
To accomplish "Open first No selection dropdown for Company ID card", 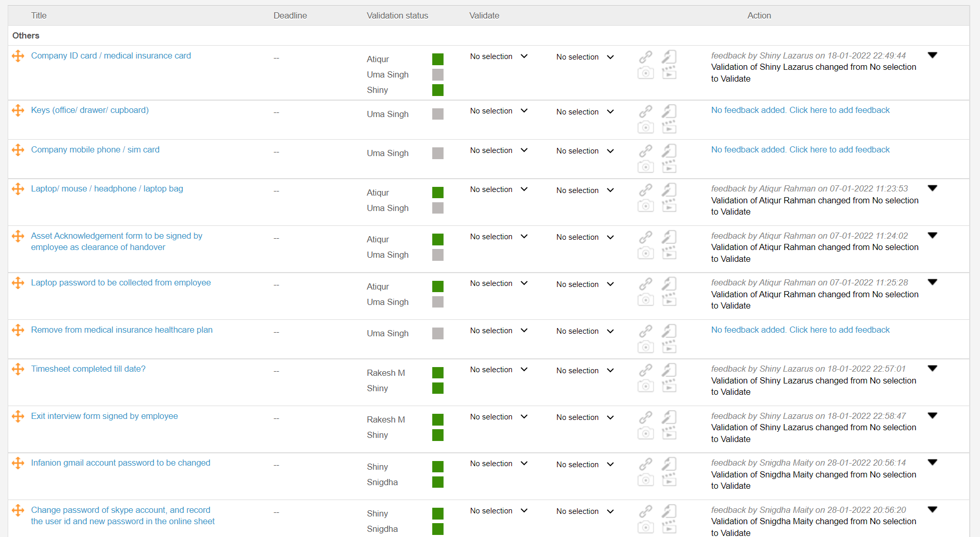I will pyautogui.click(x=498, y=56).
